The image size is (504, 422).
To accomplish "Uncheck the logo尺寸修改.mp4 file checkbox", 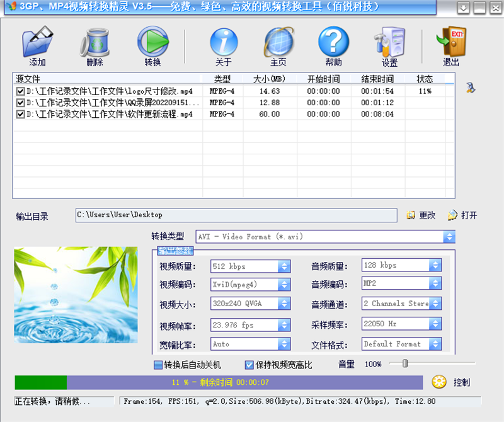I will tap(21, 91).
